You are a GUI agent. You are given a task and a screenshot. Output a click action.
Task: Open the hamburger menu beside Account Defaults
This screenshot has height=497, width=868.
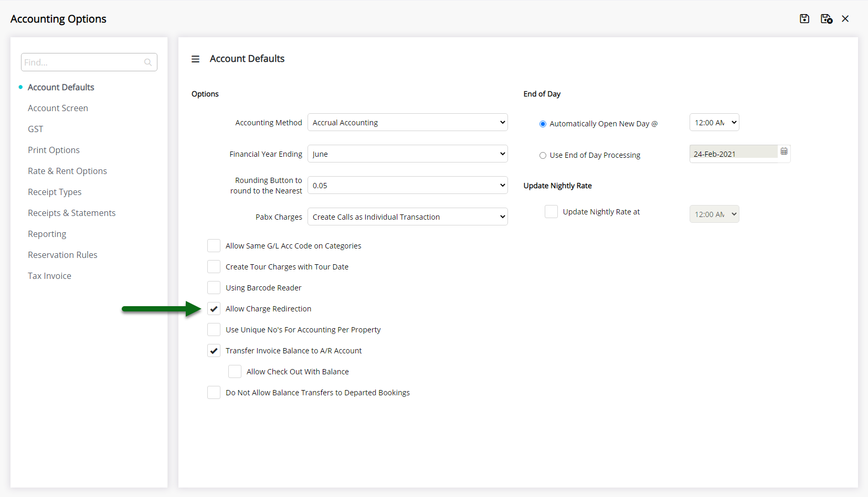click(195, 59)
